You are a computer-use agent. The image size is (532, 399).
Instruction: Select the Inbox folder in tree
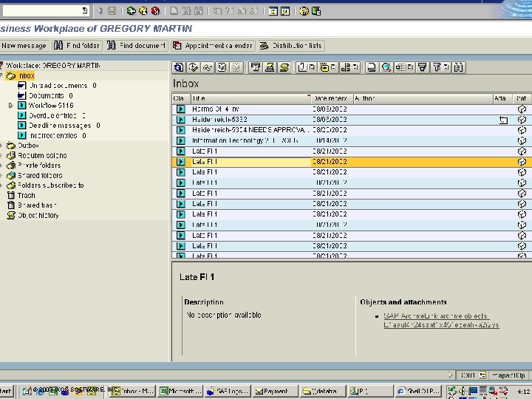coord(27,75)
